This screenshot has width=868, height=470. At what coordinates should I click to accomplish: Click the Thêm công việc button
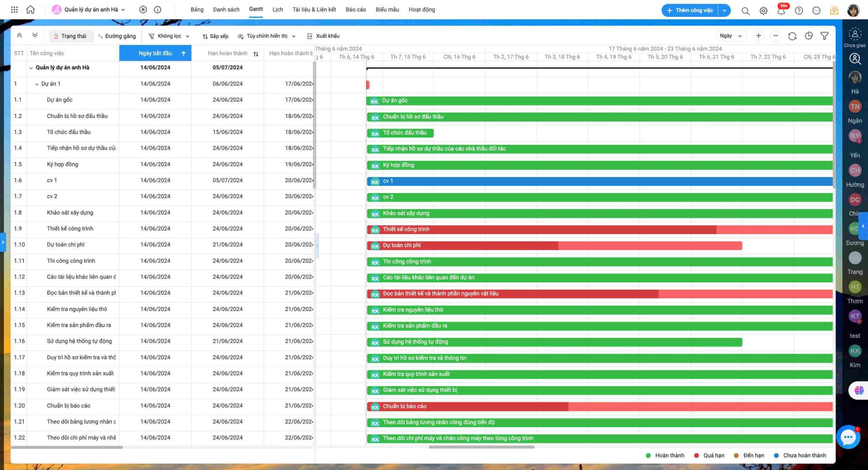pyautogui.click(x=690, y=11)
